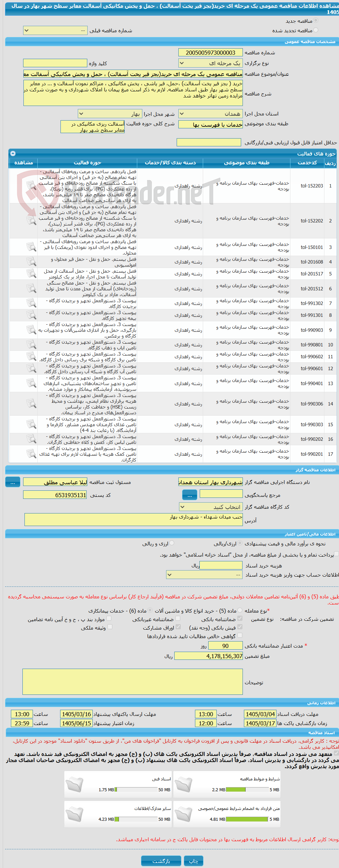
Task: Open the سایر مدارک/اطلاعات folder icon
Action: 75,814
